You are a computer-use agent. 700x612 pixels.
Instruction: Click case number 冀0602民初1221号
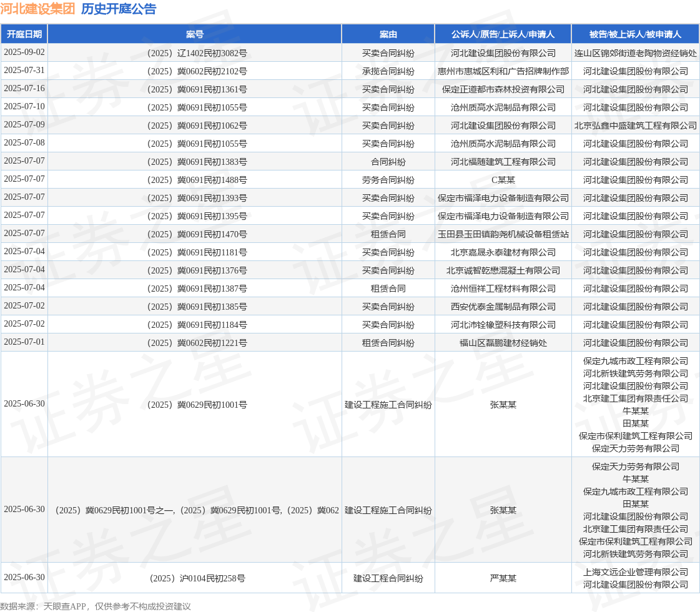point(197,343)
